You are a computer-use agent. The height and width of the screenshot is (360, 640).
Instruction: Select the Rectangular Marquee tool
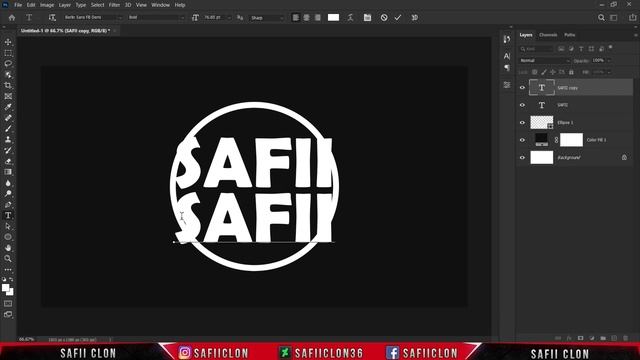[8, 53]
